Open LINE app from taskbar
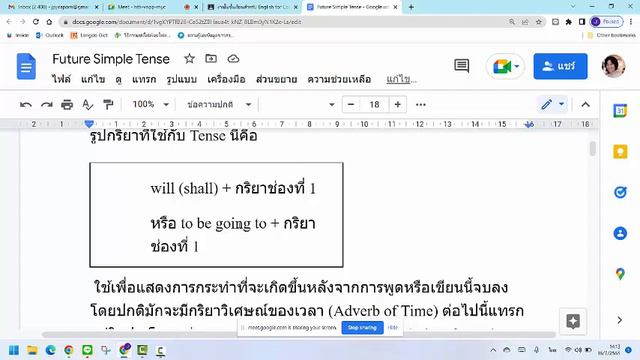Viewport: 640px width, 360px height. [x=87, y=350]
